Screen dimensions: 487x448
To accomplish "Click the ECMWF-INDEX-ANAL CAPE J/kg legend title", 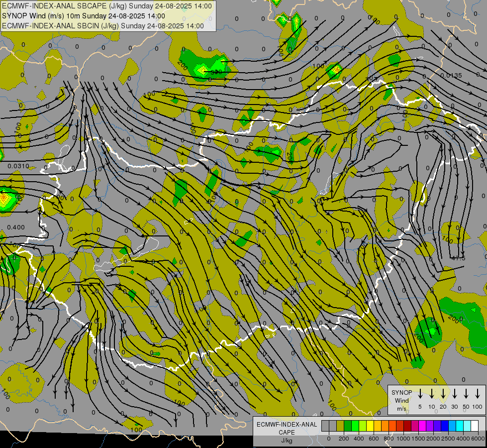I will pyautogui.click(x=287, y=433).
